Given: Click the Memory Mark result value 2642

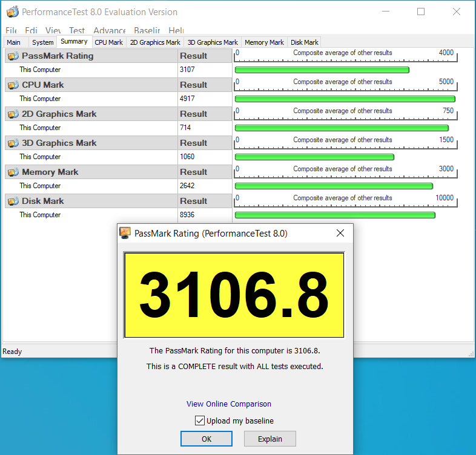Looking at the screenshot, I should [187, 186].
